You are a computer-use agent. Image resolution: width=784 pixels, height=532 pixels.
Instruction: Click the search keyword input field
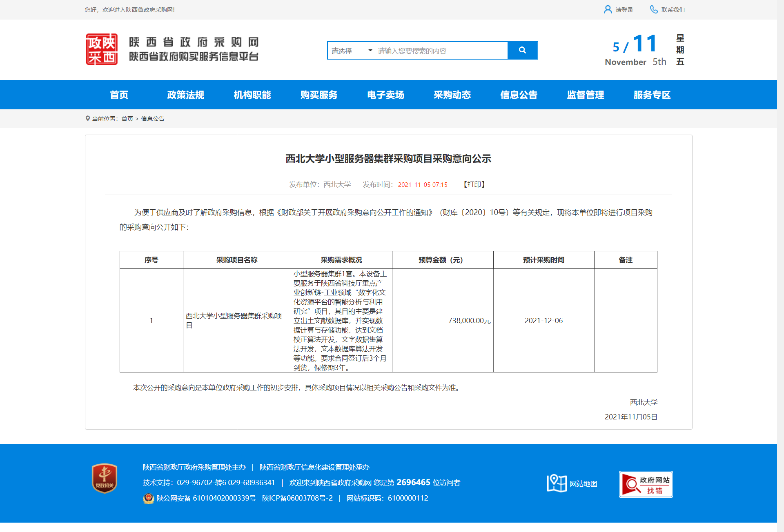[x=441, y=51]
